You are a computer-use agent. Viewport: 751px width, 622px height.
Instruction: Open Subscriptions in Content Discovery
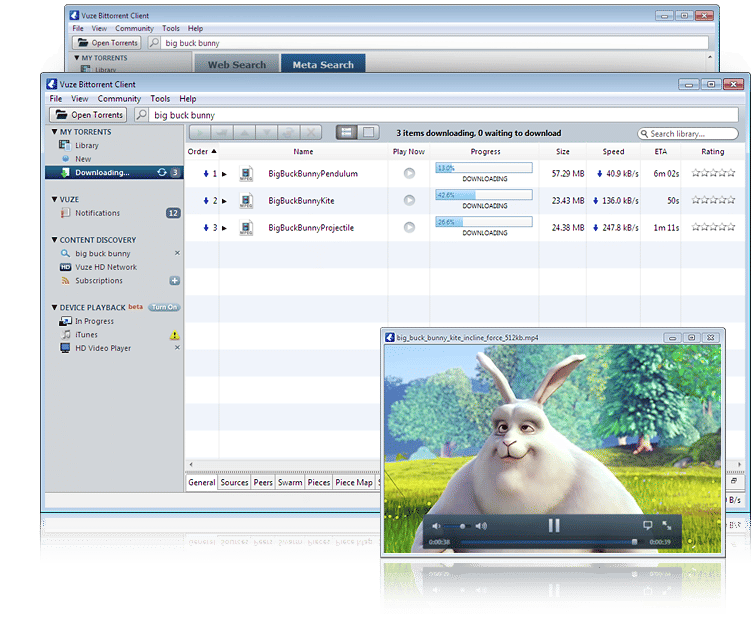pos(99,281)
